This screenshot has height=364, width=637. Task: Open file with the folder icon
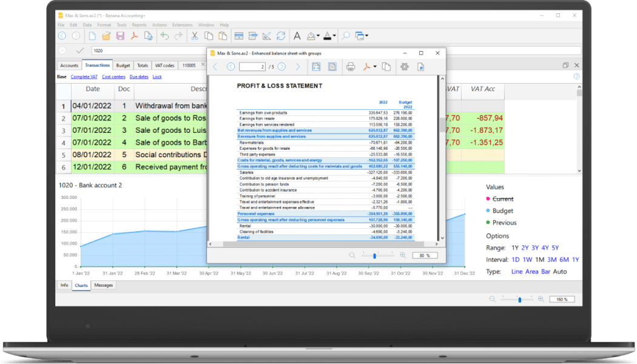pos(106,36)
